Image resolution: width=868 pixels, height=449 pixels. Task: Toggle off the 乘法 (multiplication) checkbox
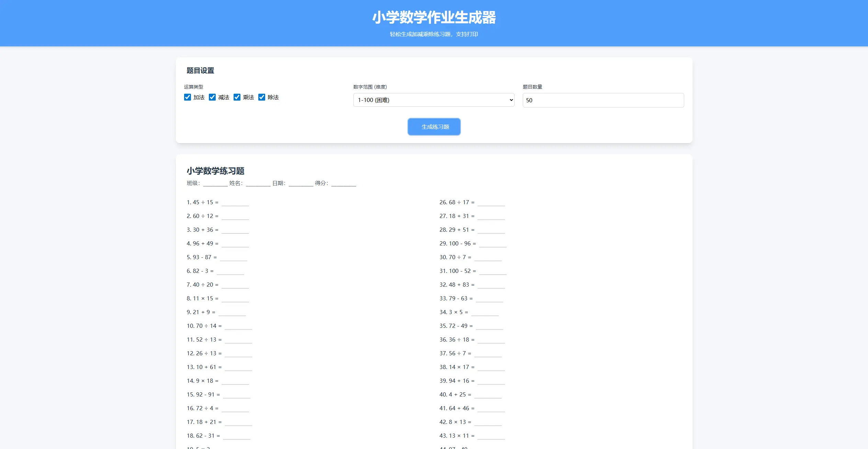tap(237, 97)
